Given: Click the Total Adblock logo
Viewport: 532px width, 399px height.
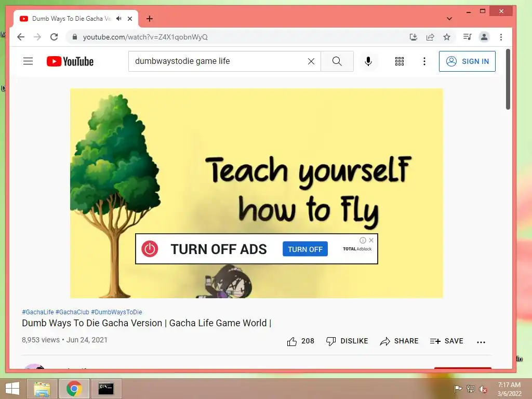Looking at the screenshot, I should coord(357,249).
